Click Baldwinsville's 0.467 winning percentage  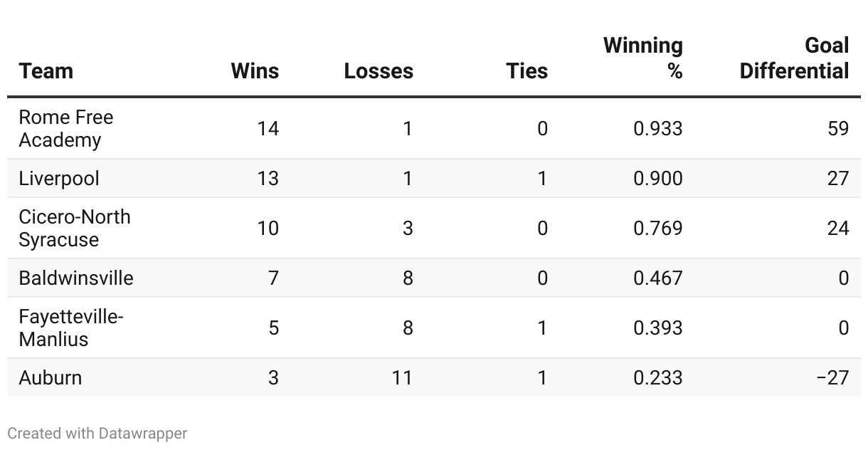(x=658, y=278)
